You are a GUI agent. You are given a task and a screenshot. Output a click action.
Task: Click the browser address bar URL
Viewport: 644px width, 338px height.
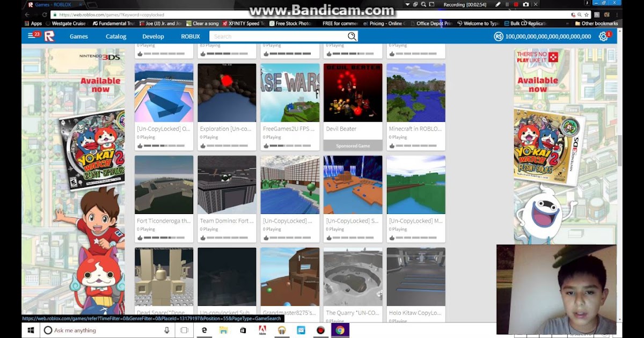[x=112, y=15]
